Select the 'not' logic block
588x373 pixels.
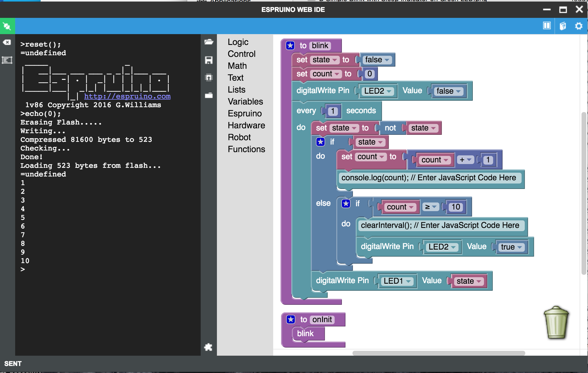point(390,128)
